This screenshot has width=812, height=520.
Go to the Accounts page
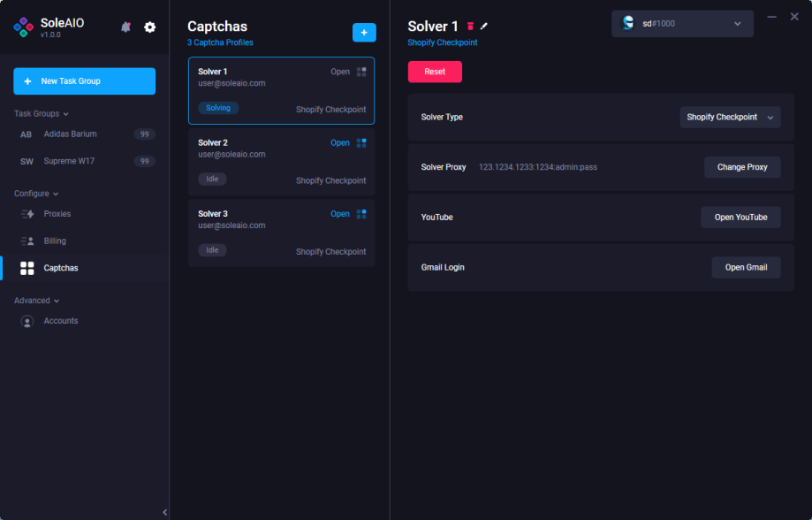(85, 321)
